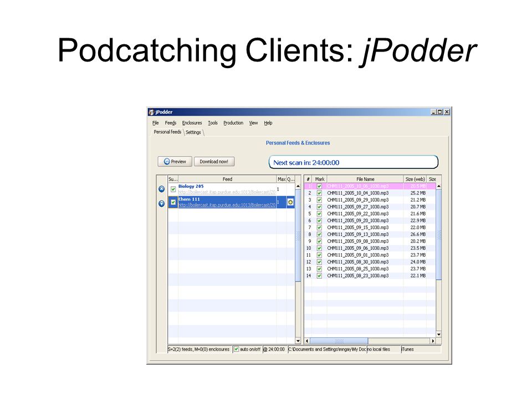Click the @ 24:00:00 status bar entry

[274, 349]
